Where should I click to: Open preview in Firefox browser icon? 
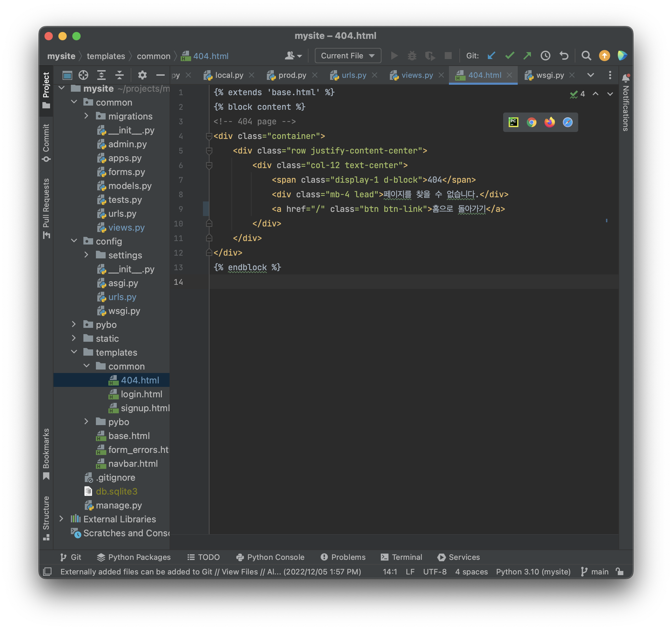point(549,122)
